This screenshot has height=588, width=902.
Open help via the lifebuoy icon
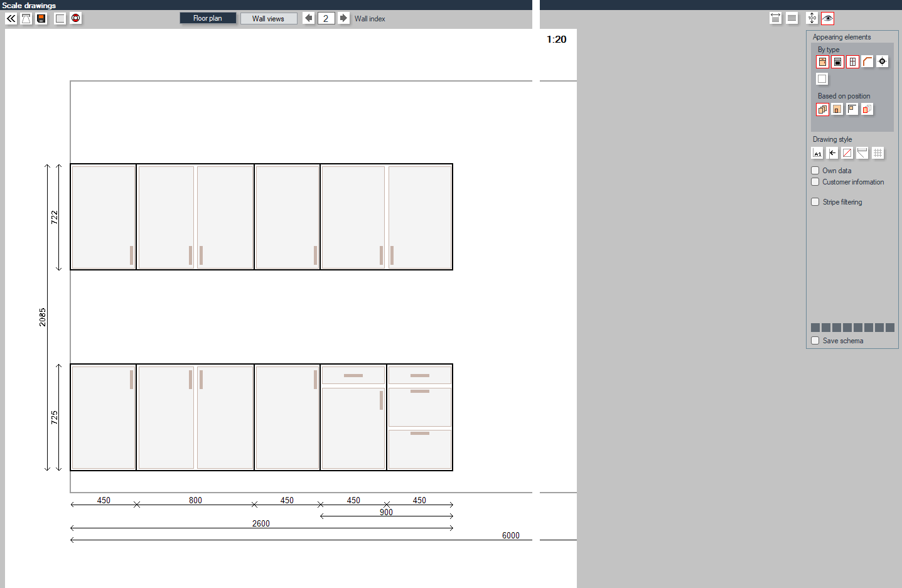[x=76, y=18]
